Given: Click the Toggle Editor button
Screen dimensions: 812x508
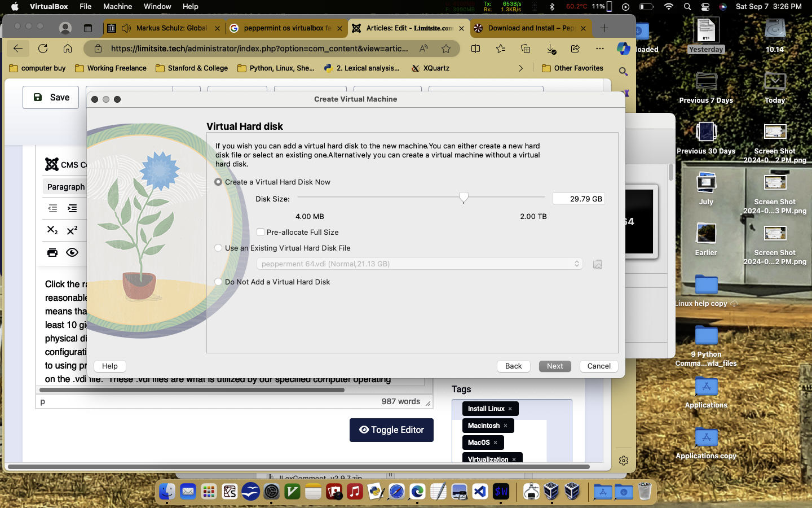Looking at the screenshot, I should [391, 430].
